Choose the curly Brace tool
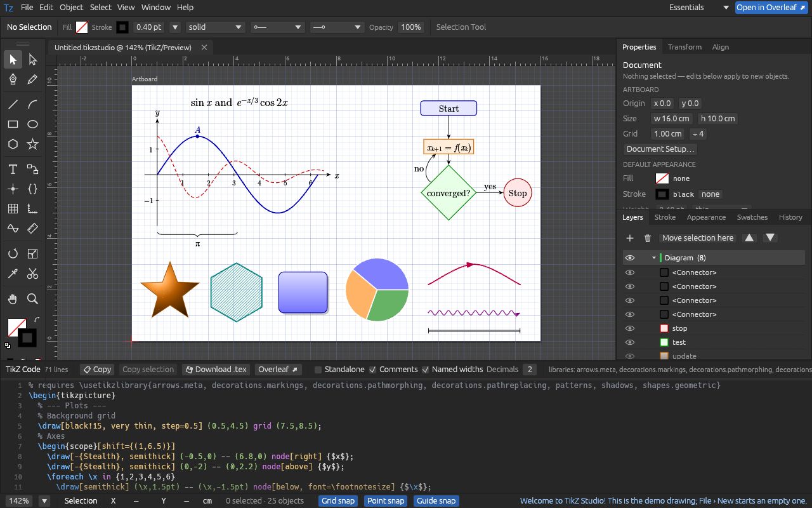The width and height of the screenshot is (812, 508). [x=33, y=189]
